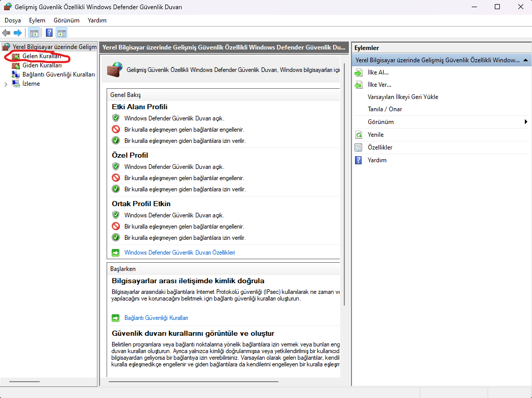Image resolution: width=532 pixels, height=398 pixels.
Task: Click the title bar firewall app icon
Action: tap(8, 7)
